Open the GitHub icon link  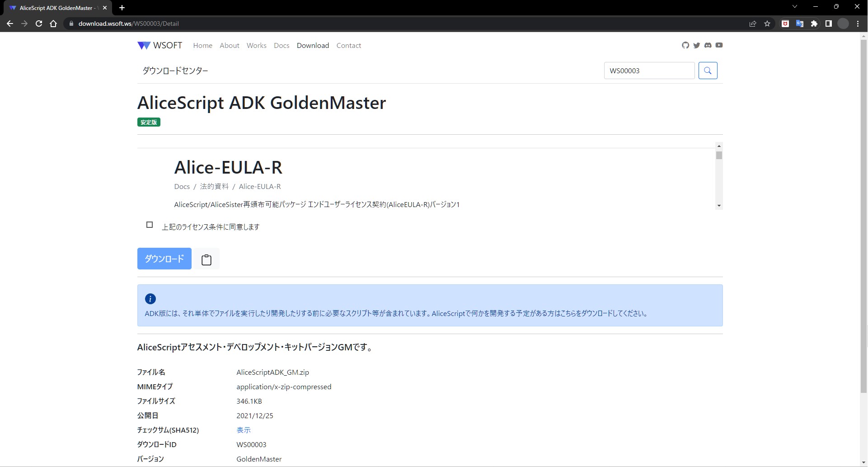point(685,45)
